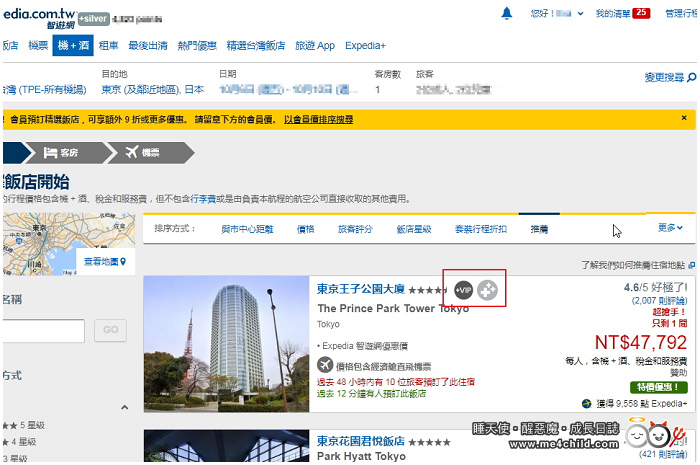
Task: Click the 特價優惠 green badge
Action: [x=658, y=386]
